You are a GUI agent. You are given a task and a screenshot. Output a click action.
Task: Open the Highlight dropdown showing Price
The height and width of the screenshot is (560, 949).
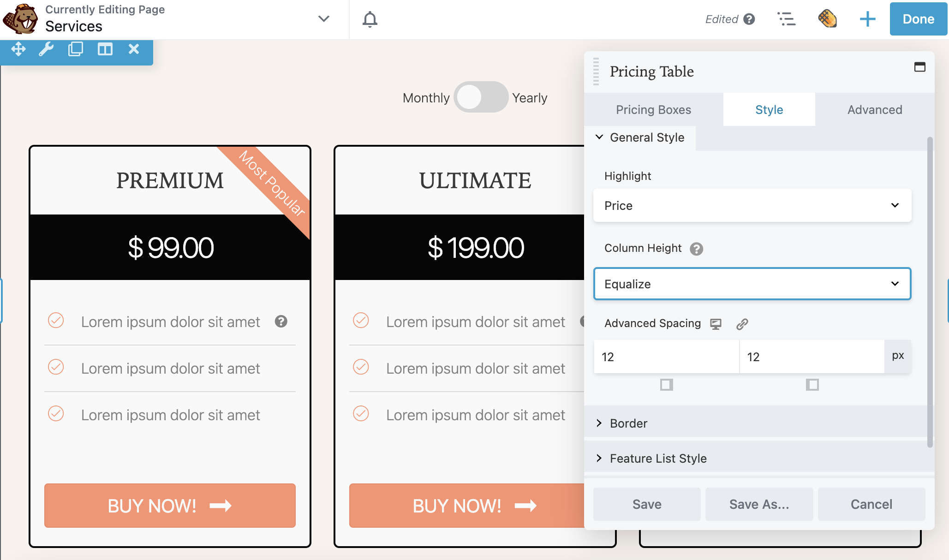(752, 205)
